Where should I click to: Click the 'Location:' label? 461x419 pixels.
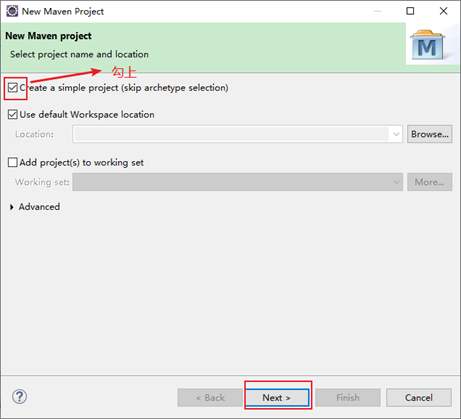[x=34, y=134]
